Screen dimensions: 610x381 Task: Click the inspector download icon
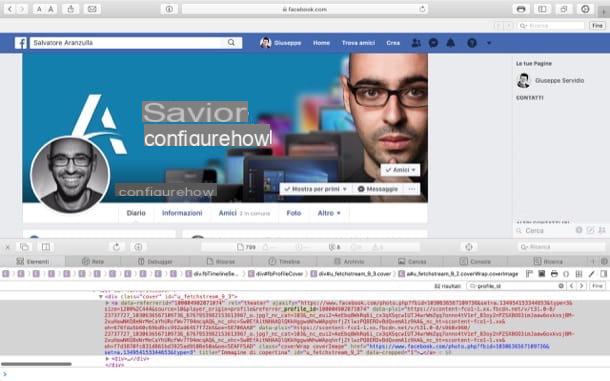tap(138, 247)
